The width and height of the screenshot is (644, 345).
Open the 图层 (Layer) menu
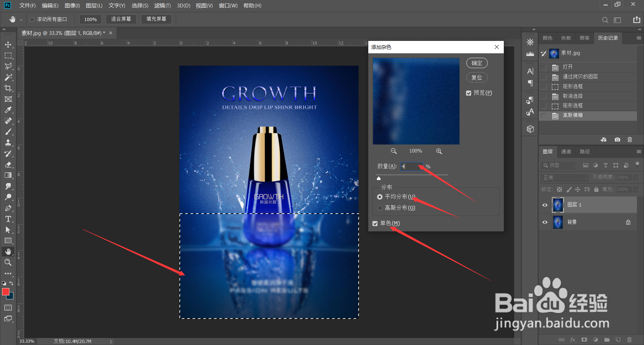pyautogui.click(x=94, y=6)
